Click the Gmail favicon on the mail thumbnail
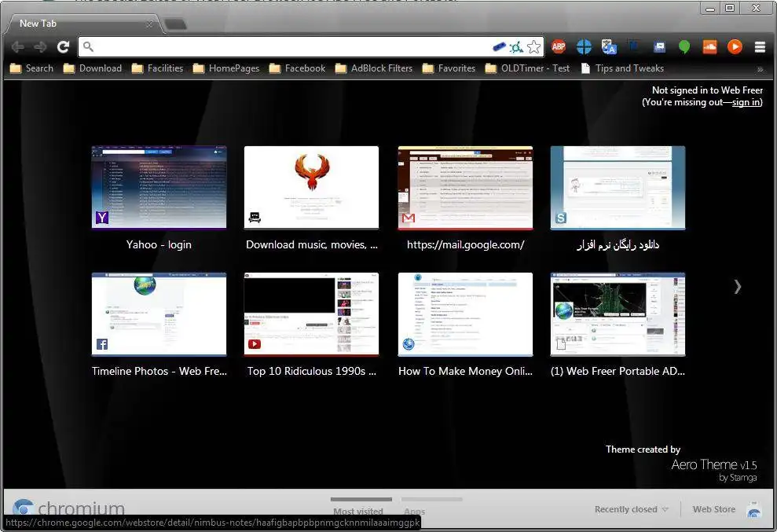The height and width of the screenshot is (532, 777). click(409, 218)
